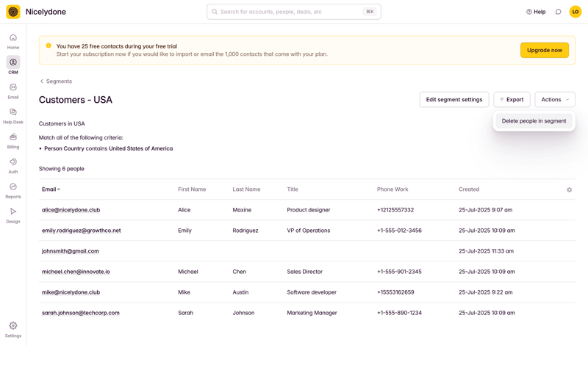Click phone number +1-555-012-3456

pos(399,231)
